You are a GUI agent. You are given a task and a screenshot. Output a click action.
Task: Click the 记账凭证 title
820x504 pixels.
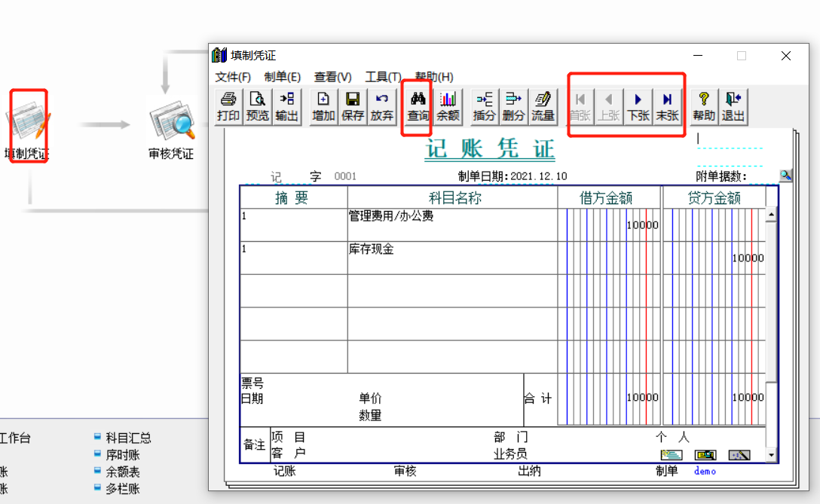(489, 149)
